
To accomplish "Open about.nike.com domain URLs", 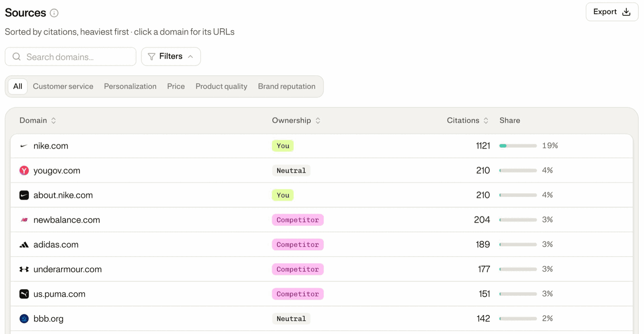I will 63,195.
